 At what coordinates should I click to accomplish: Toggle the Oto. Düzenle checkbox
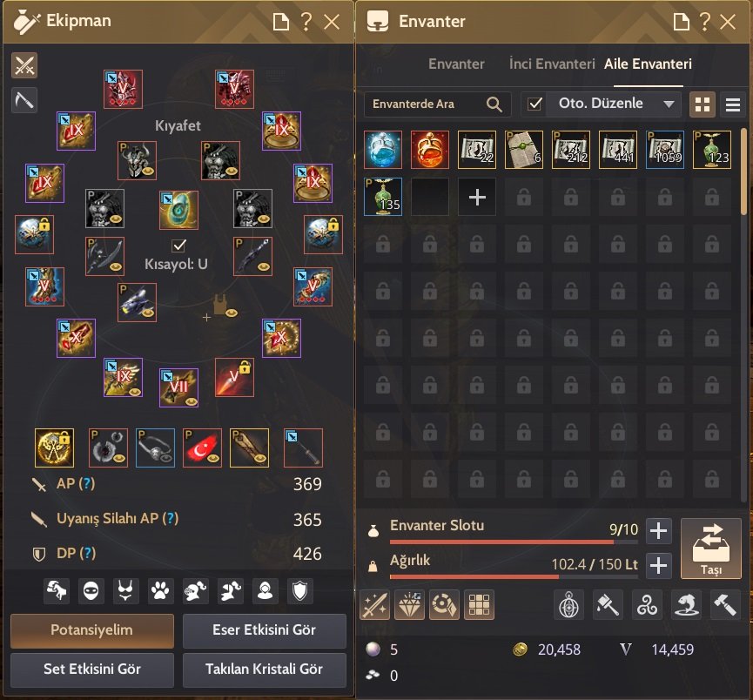click(x=534, y=104)
